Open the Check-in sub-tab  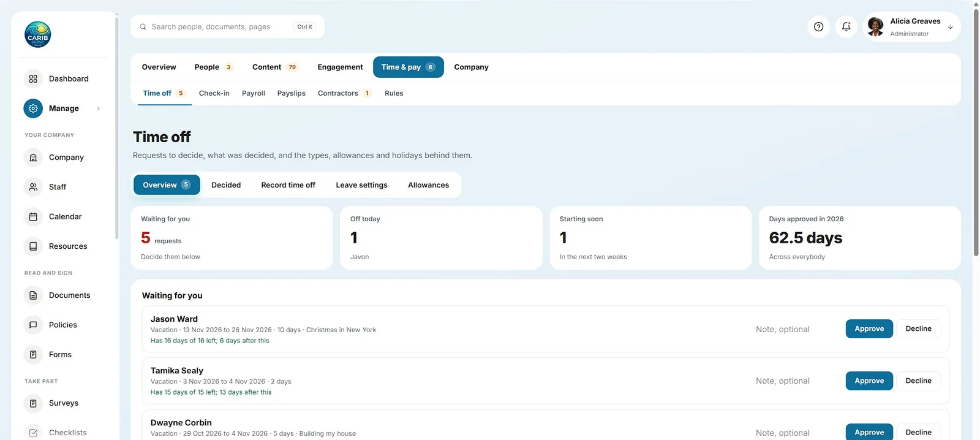point(214,93)
